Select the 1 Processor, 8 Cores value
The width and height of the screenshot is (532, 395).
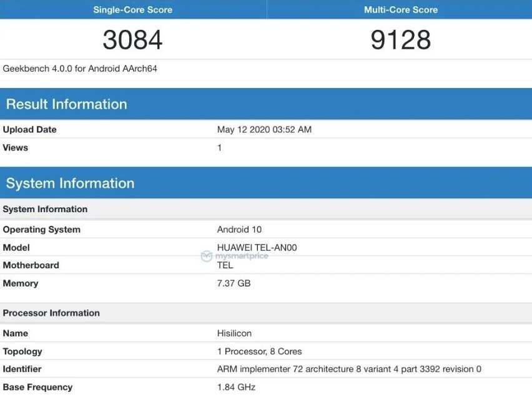coord(260,351)
